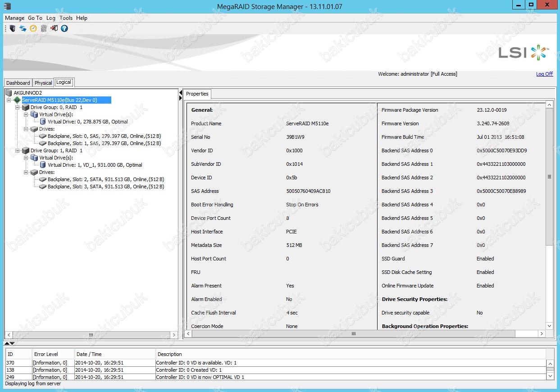
Task: Click the Drives icon under Drive Group 1
Action: click(34, 172)
